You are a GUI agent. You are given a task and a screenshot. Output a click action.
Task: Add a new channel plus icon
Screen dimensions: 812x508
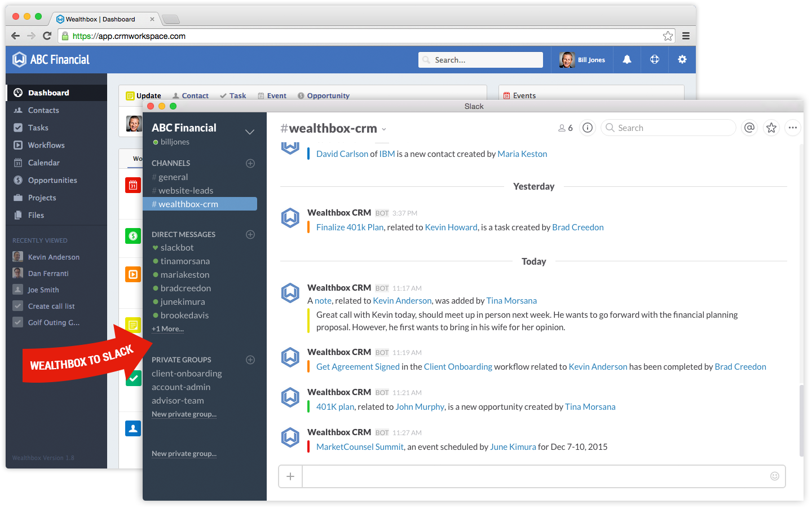(250, 163)
